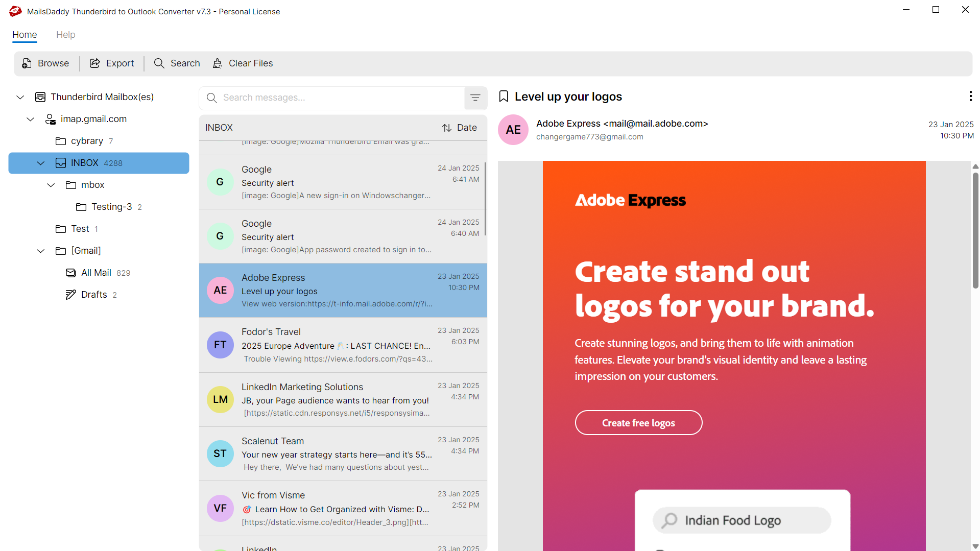The image size is (980, 551).
Task: Collapse the [Gmail] folder chevron
Action: pos(41,251)
